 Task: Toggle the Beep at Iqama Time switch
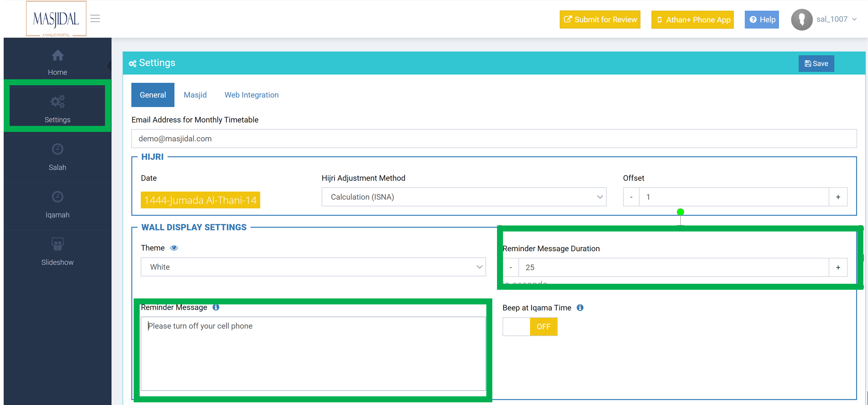pyautogui.click(x=530, y=327)
